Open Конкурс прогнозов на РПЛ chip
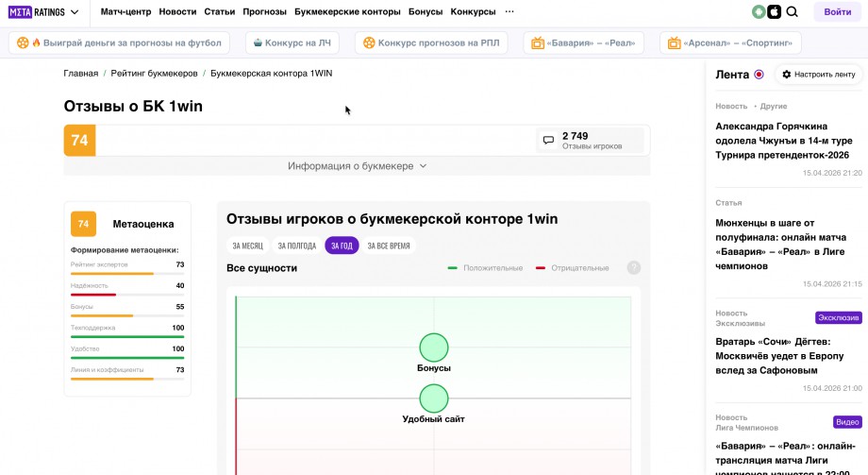The image size is (868, 475). pyautogui.click(x=431, y=42)
